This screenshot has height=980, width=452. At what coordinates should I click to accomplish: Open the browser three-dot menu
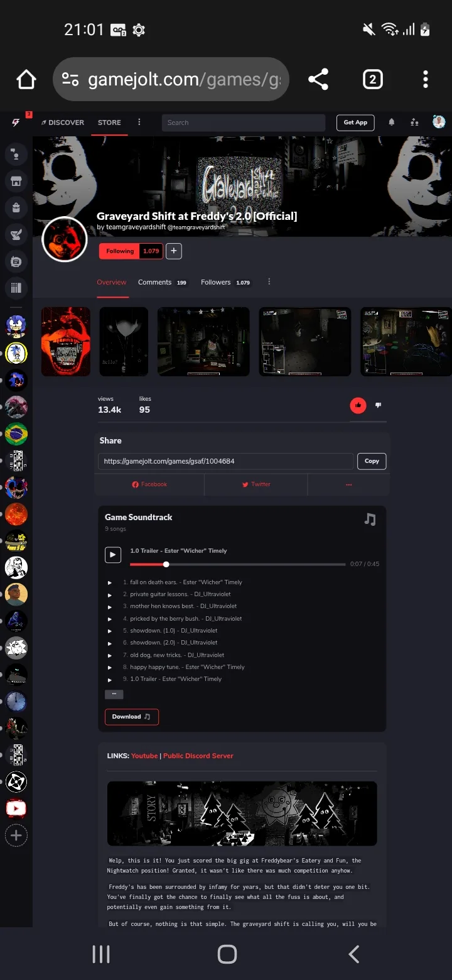click(x=426, y=80)
